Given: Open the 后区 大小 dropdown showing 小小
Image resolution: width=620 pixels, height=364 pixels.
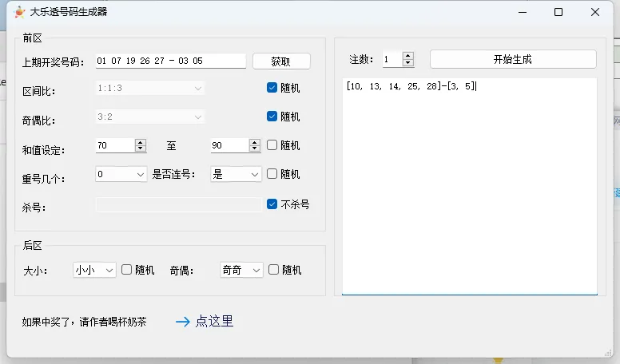Looking at the screenshot, I should click(x=94, y=271).
